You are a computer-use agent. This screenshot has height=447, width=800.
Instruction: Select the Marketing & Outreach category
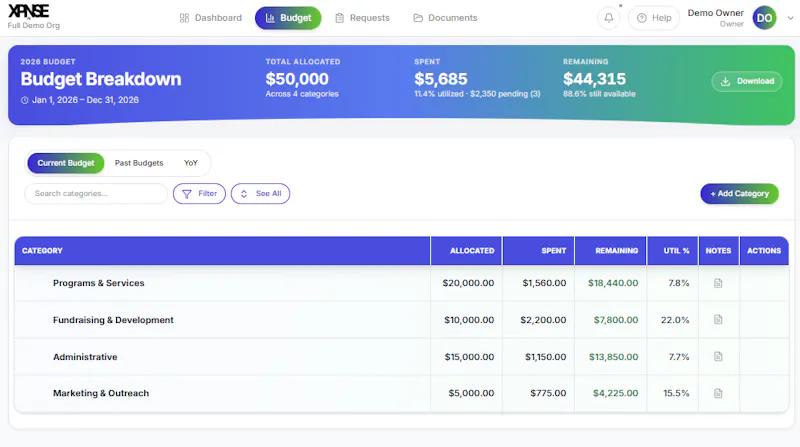click(101, 393)
